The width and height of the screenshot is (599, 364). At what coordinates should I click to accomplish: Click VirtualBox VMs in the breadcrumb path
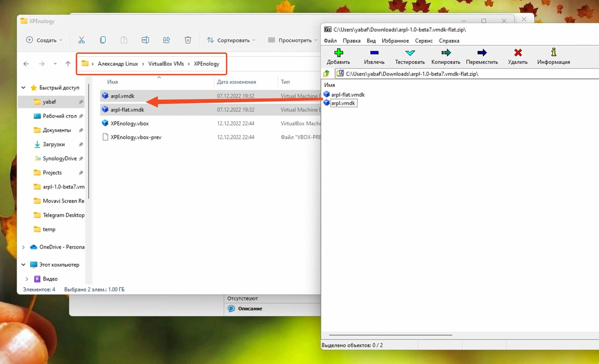pos(166,64)
